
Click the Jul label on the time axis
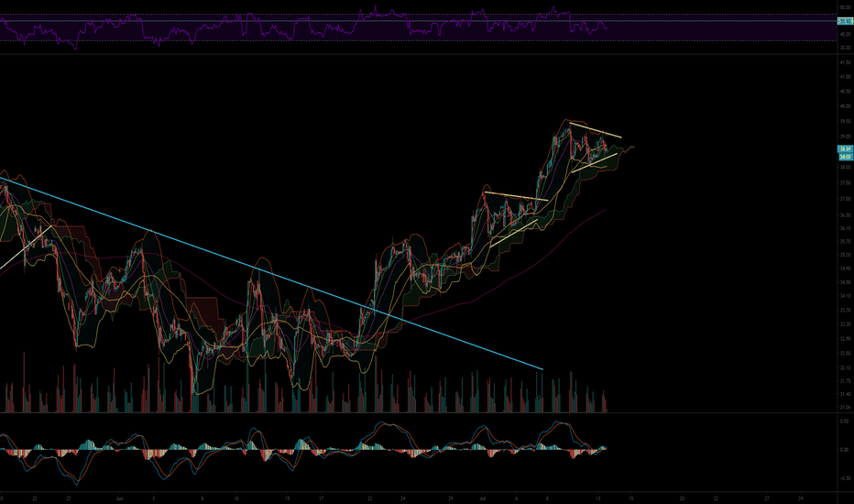[483, 498]
